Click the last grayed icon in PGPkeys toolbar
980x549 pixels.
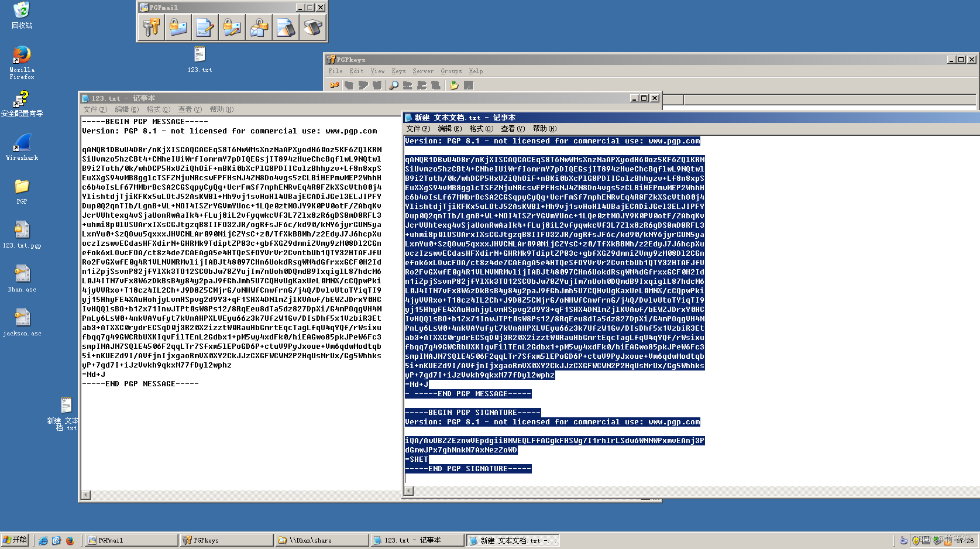pyautogui.click(x=468, y=85)
